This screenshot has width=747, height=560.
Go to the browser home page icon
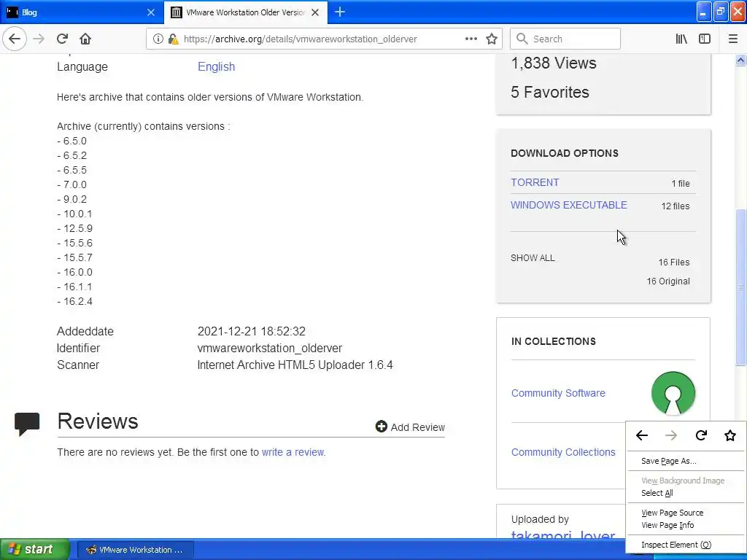point(85,39)
